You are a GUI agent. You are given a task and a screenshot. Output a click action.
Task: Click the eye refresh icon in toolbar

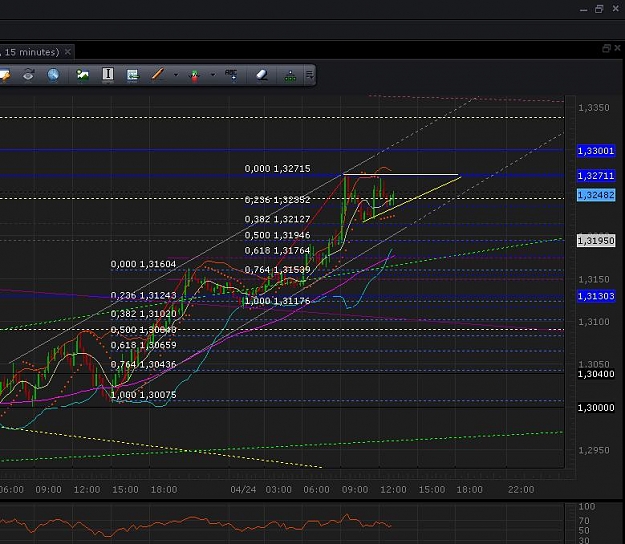point(28,75)
